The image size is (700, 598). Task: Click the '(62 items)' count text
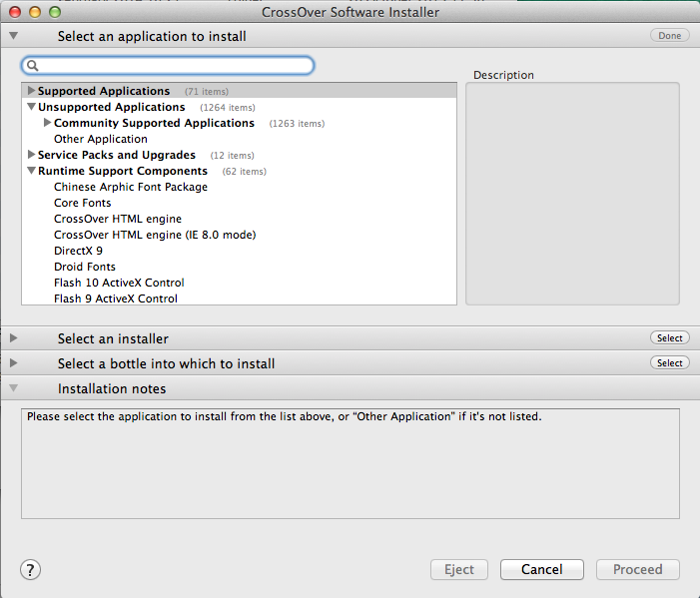click(245, 172)
